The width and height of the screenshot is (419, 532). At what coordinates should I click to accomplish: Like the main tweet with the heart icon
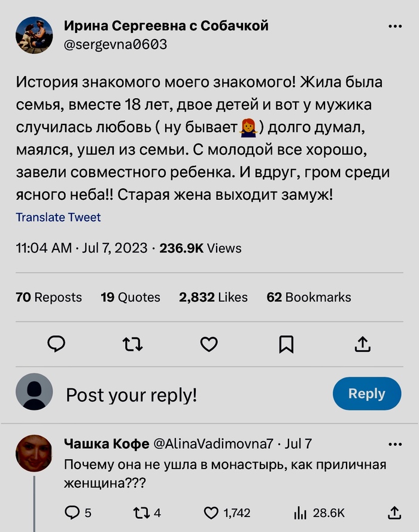coord(208,343)
